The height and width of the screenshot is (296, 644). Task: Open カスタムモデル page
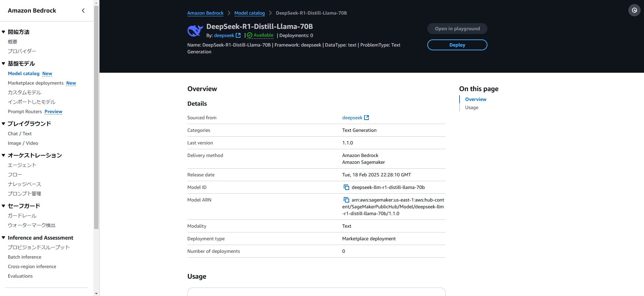24,92
